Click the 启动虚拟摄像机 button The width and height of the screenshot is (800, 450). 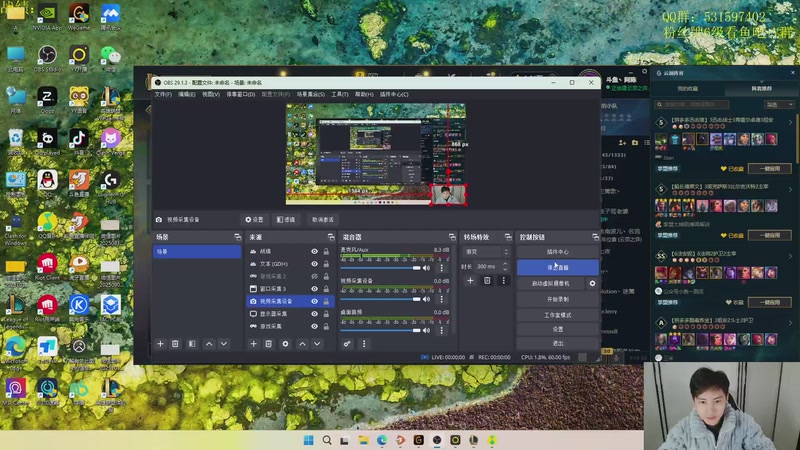pyautogui.click(x=551, y=283)
